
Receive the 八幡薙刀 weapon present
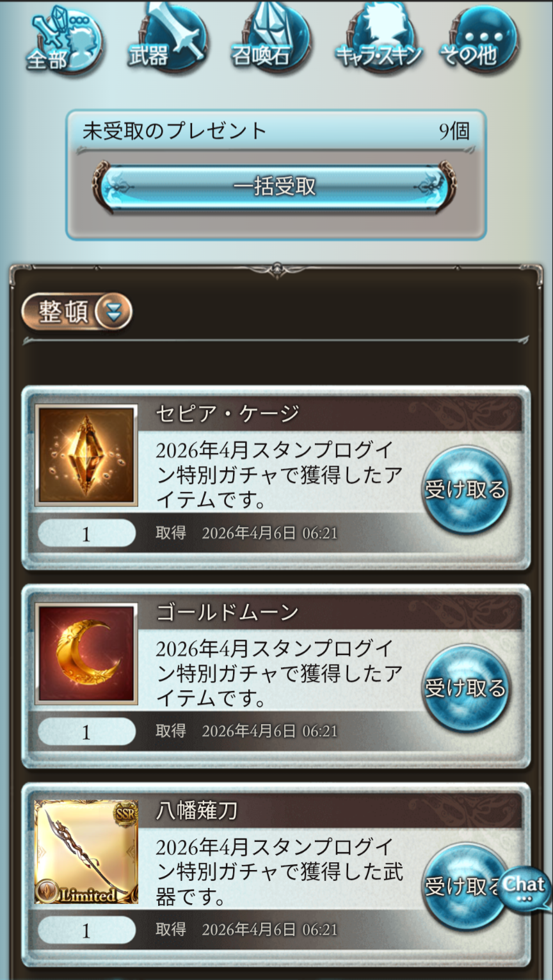pos(462,887)
